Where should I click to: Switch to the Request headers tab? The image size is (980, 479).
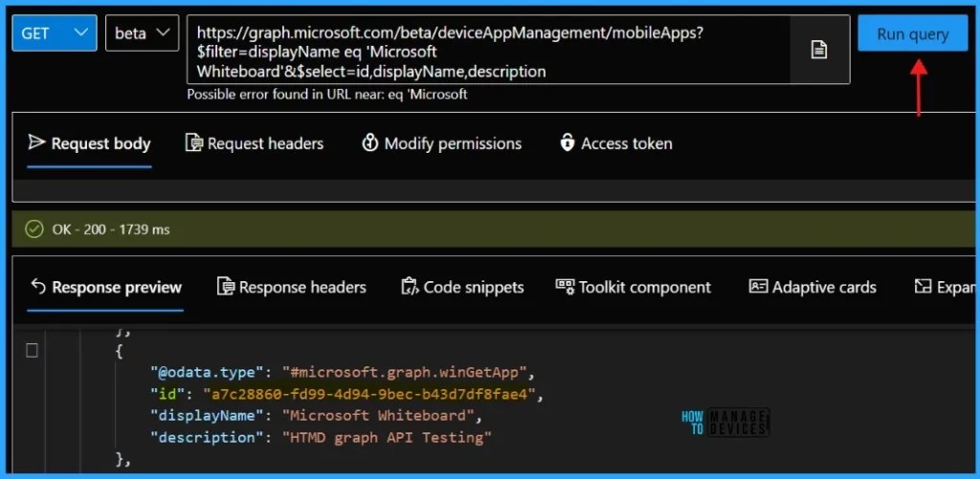coord(255,143)
